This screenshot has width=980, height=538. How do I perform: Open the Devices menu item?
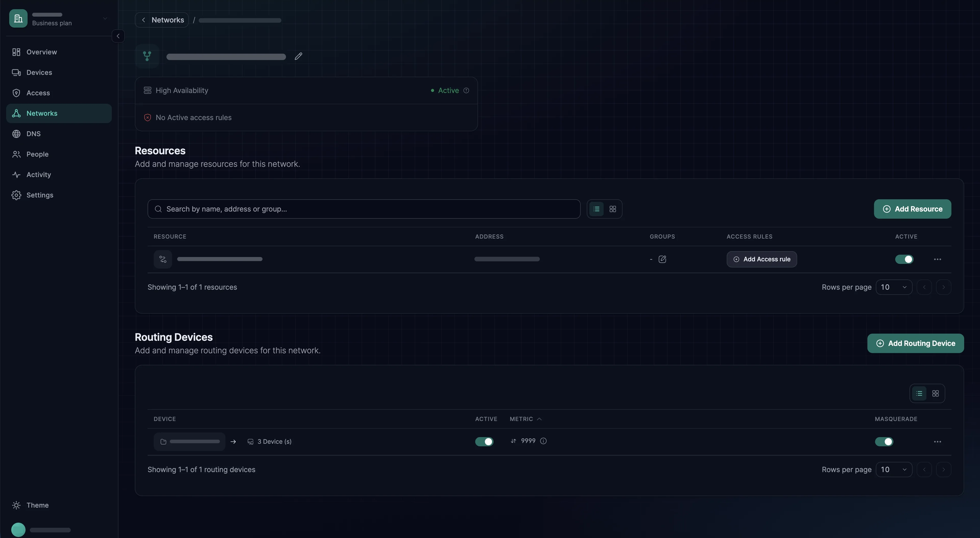[59, 73]
